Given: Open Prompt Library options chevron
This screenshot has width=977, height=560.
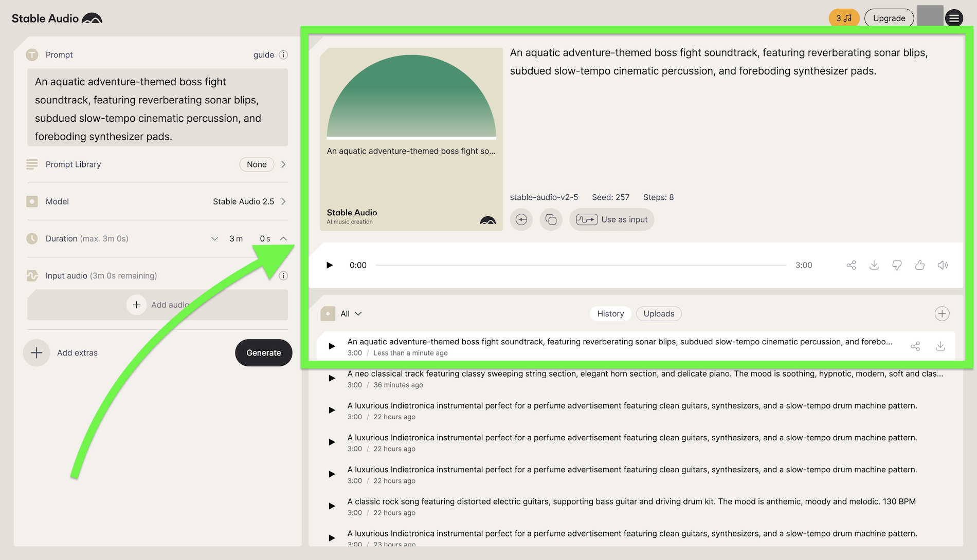Looking at the screenshot, I should click(x=283, y=164).
